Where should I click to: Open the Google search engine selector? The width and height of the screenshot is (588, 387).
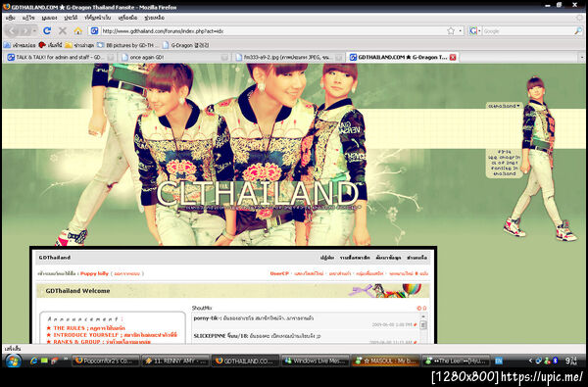pyautogui.click(x=475, y=31)
